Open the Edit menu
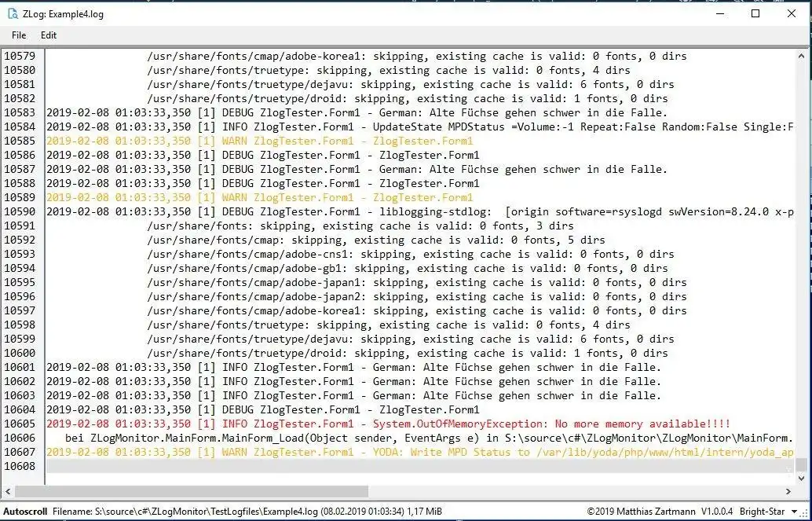The image size is (812, 521). coord(48,35)
